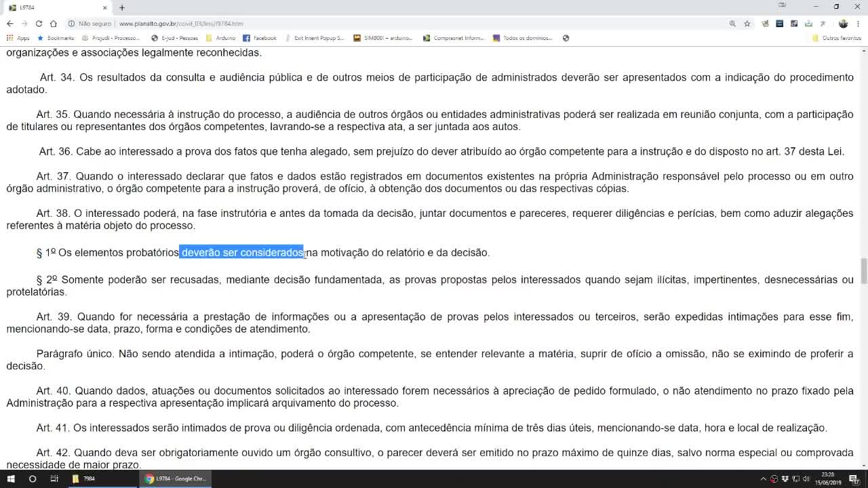The image size is (868, 488).
Task: Go back to the previous page
Action: [x=9, y=24]
